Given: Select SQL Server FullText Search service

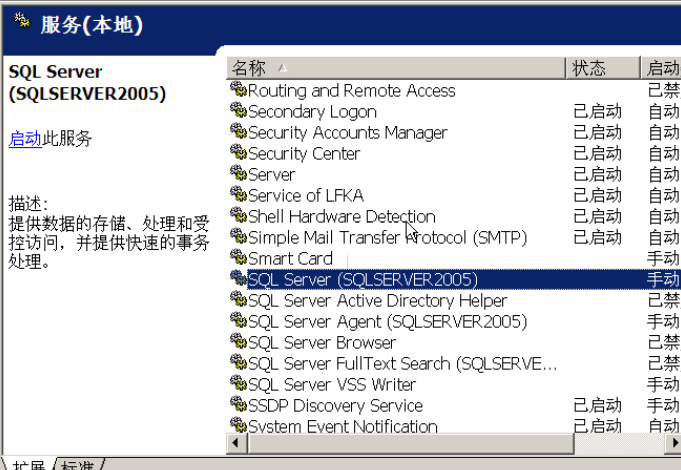Looking at the screenshot, I should coord(402,364).
